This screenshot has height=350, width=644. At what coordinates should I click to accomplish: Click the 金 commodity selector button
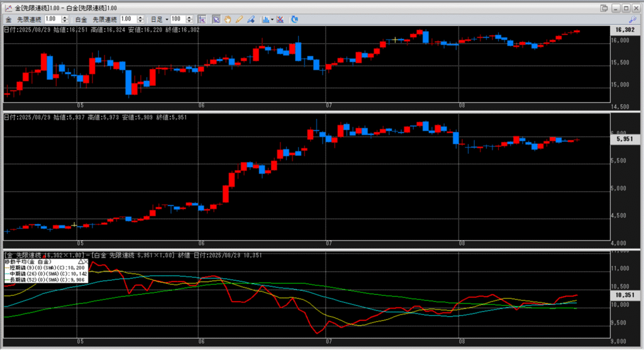tap(9, 19)
